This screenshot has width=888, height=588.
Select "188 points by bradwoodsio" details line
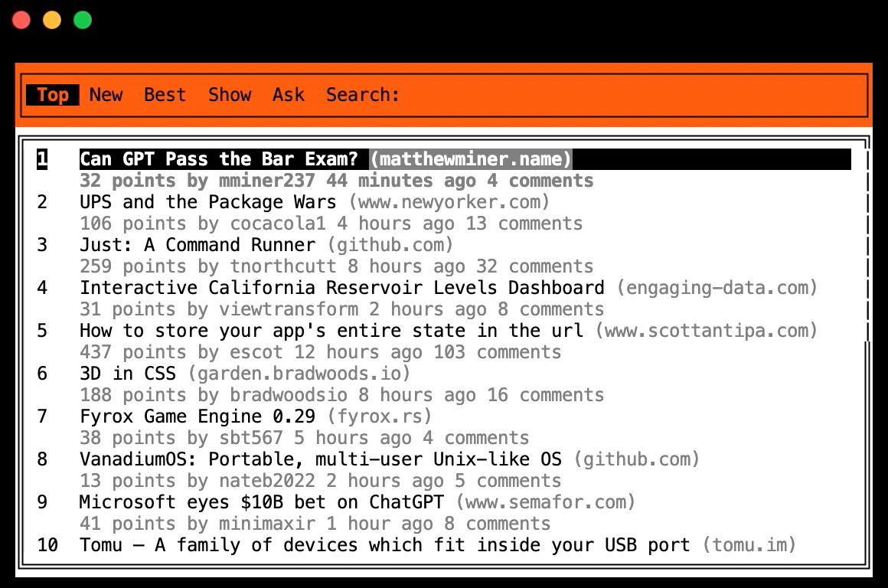tap(342, 395)
